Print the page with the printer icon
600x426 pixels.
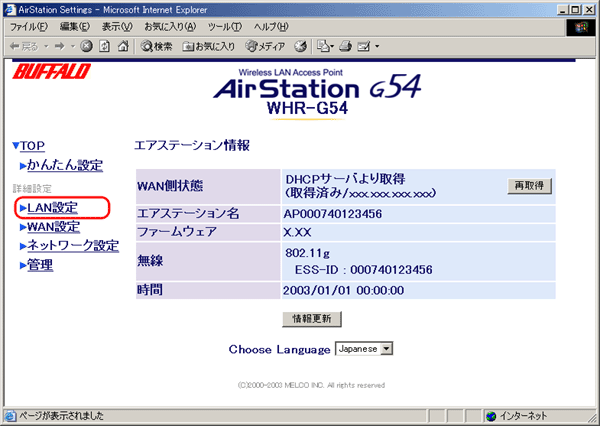345,47
